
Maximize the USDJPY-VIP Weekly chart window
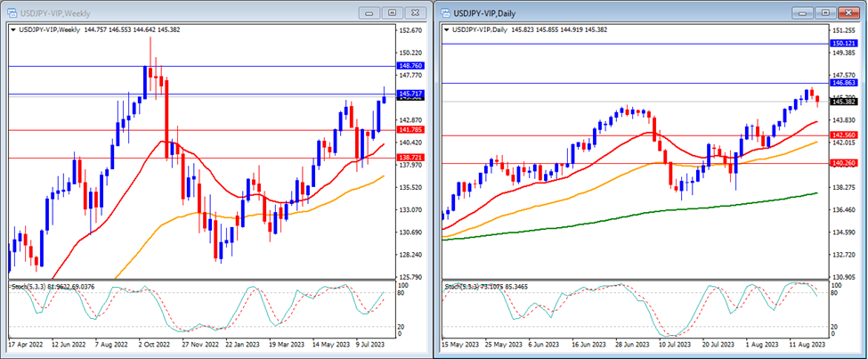[392, 12]
